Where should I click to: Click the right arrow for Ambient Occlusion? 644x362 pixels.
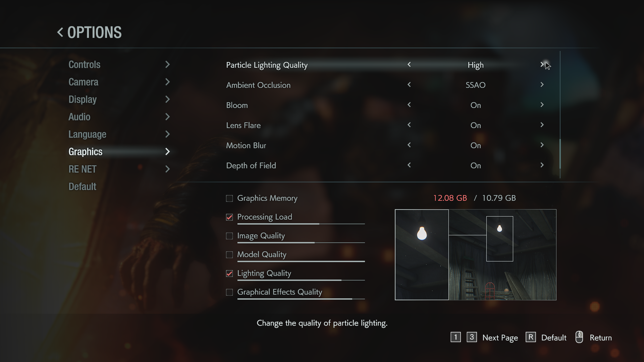(x=542, y=84)
